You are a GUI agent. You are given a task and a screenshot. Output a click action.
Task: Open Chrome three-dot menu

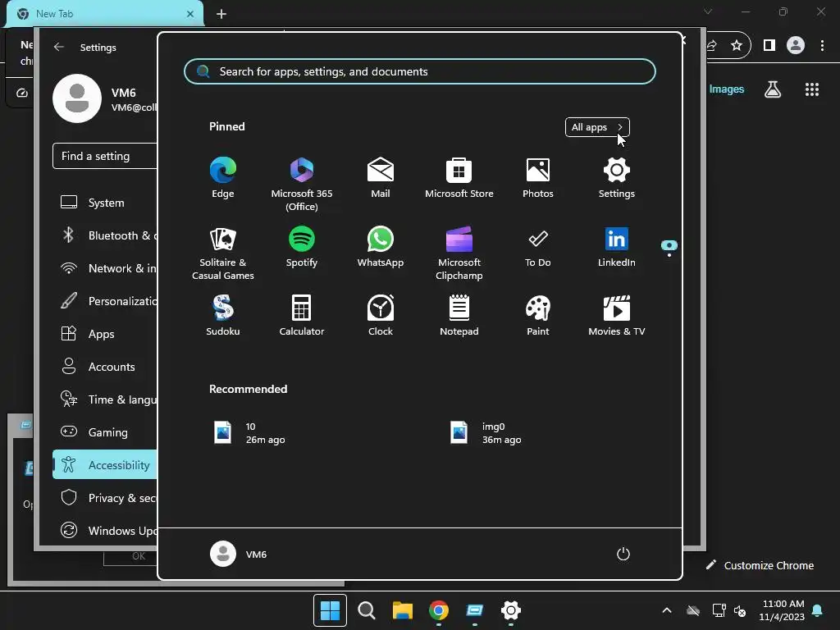(822, 46)
